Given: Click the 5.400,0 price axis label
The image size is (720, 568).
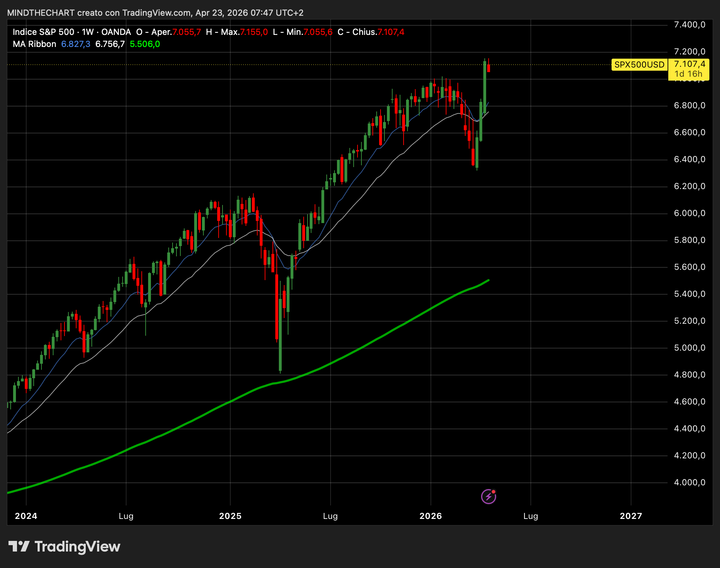Looking at the screenshot, I should [x=690, y=294].
